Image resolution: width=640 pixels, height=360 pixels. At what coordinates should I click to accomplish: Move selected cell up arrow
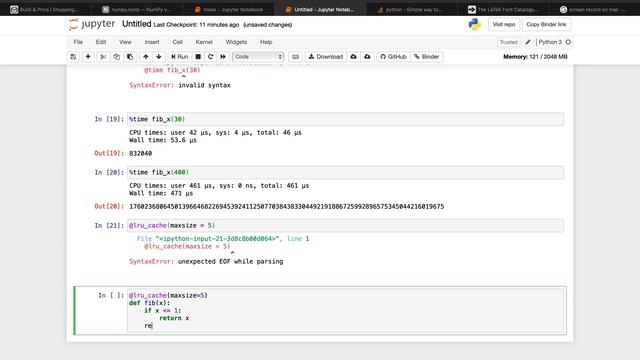click(x=146, y=57)
